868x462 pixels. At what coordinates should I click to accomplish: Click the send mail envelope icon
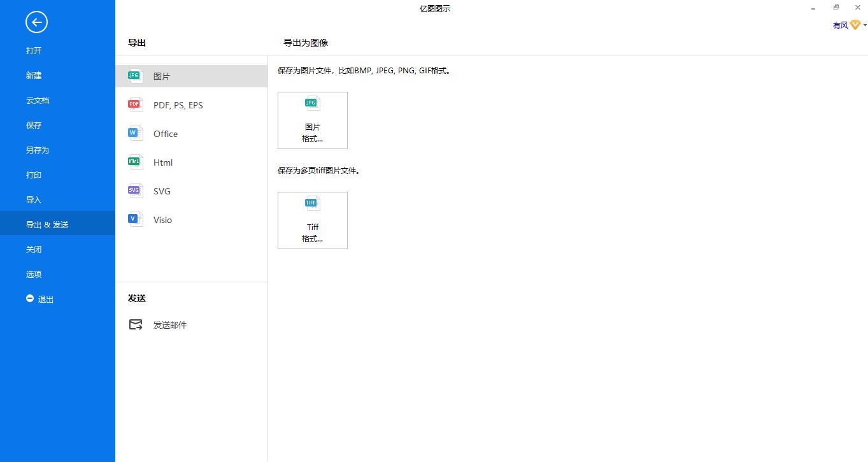(x=136, y=324)
